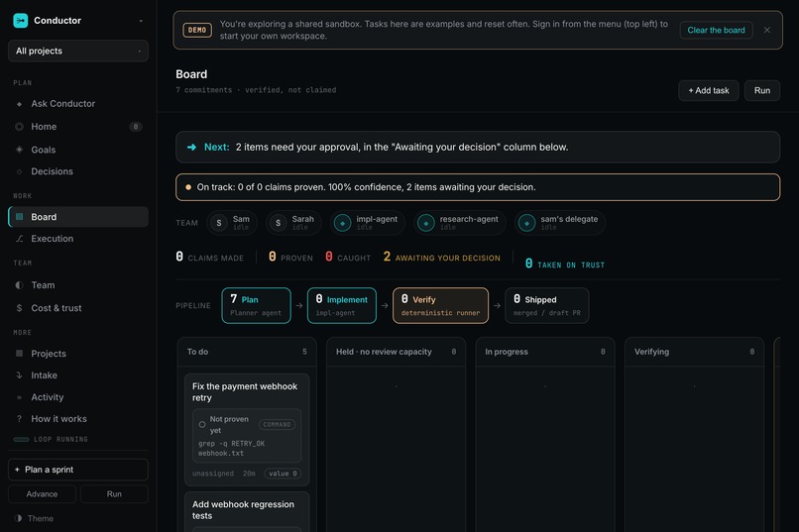This screenshot has width=799, height=532.
Task: Click the Next arrow icon in approval notice
Action: click(x=191, y=148)
